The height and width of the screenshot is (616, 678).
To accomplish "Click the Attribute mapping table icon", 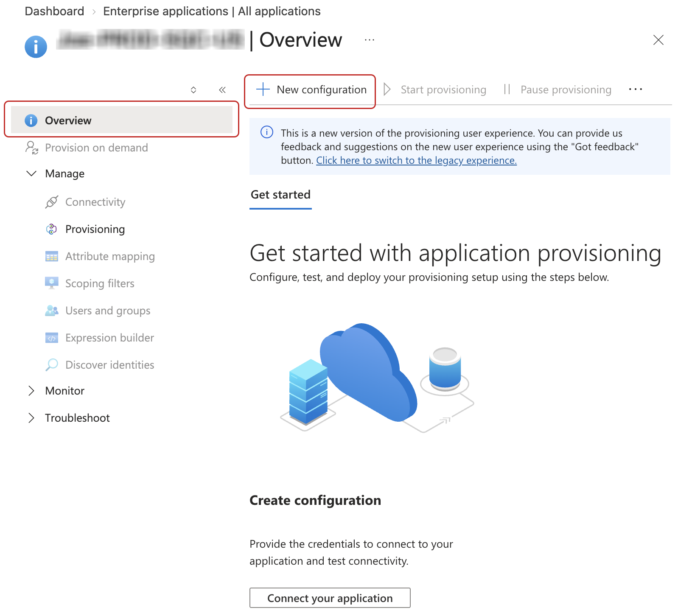I will [52, 256].
